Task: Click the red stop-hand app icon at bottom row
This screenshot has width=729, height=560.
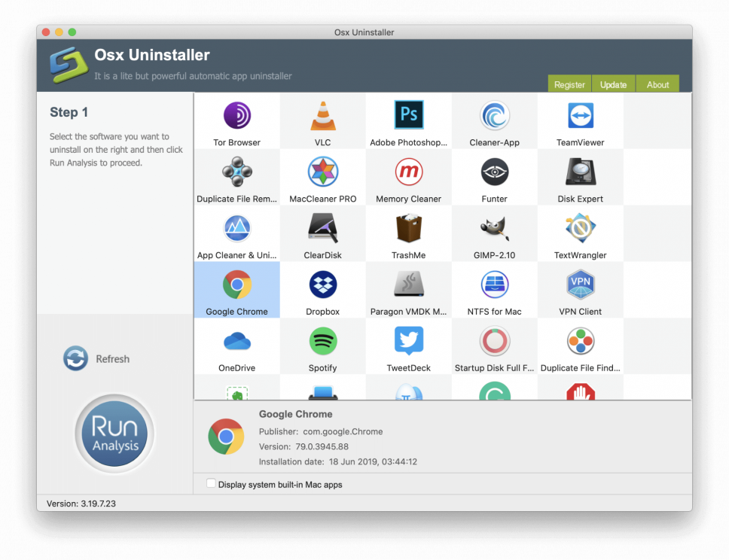Action: pyautogui.click(x=580, y=391)
